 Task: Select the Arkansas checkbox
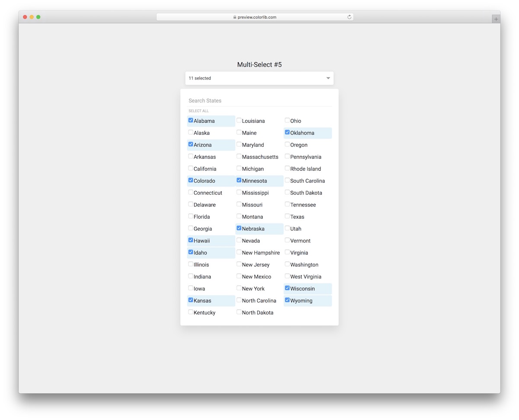tap(191, 156)
